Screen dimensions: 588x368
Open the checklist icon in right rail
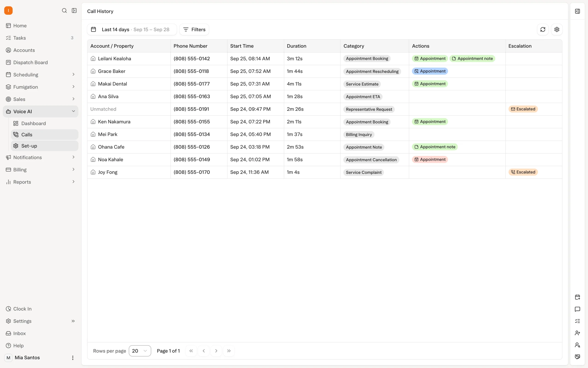[x=577, y=321]
